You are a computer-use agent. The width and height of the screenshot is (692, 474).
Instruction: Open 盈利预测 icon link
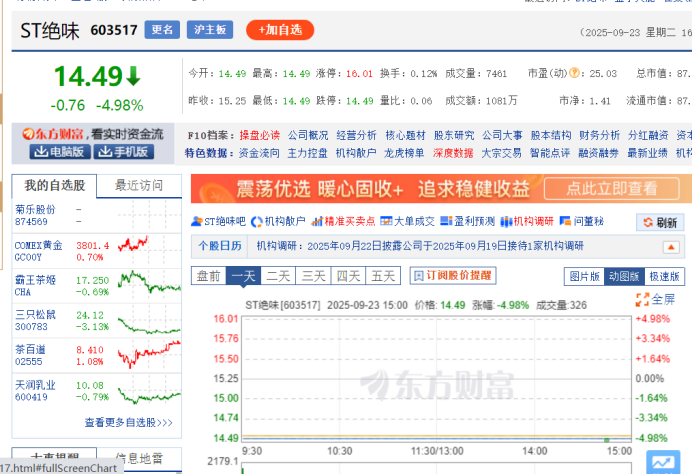pyautogui.click(x=467, y=222)
